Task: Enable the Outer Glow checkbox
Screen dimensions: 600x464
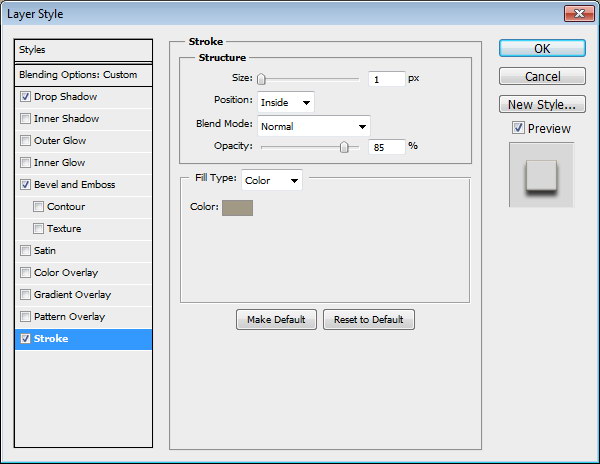Action: [x=25, y=141]
